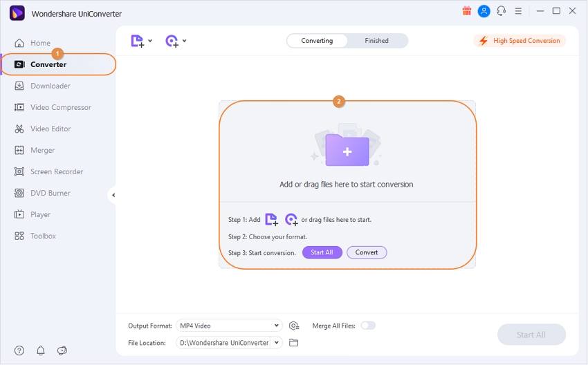Open the notifications bell icon

click(x=41, y=350)
